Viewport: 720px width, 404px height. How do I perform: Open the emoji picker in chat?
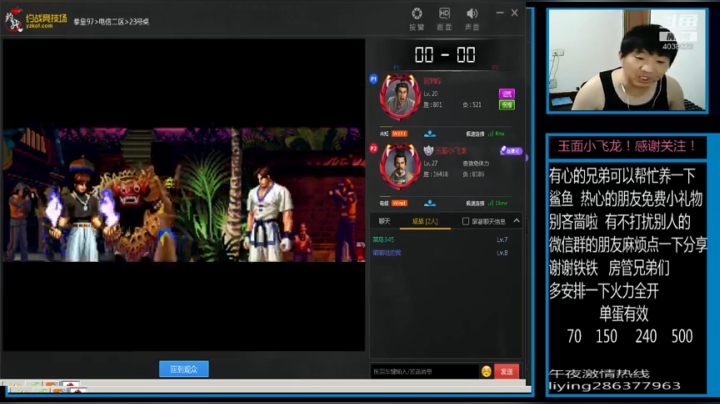[x=486, y=371]
